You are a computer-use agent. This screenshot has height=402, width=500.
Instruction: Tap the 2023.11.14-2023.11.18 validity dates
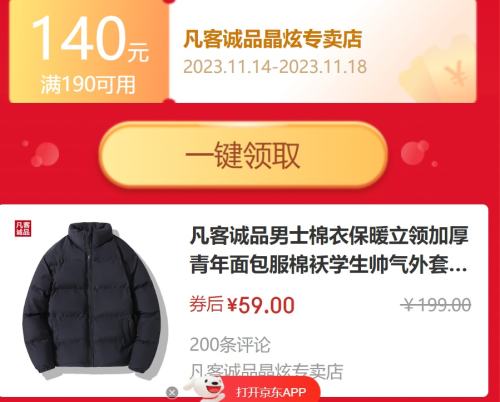(x=275, y=67)
